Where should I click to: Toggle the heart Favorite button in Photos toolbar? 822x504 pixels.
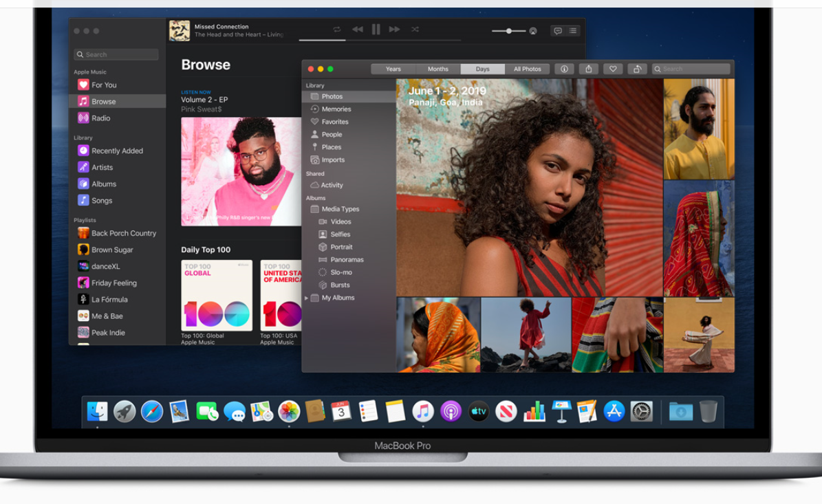point(613,69)
